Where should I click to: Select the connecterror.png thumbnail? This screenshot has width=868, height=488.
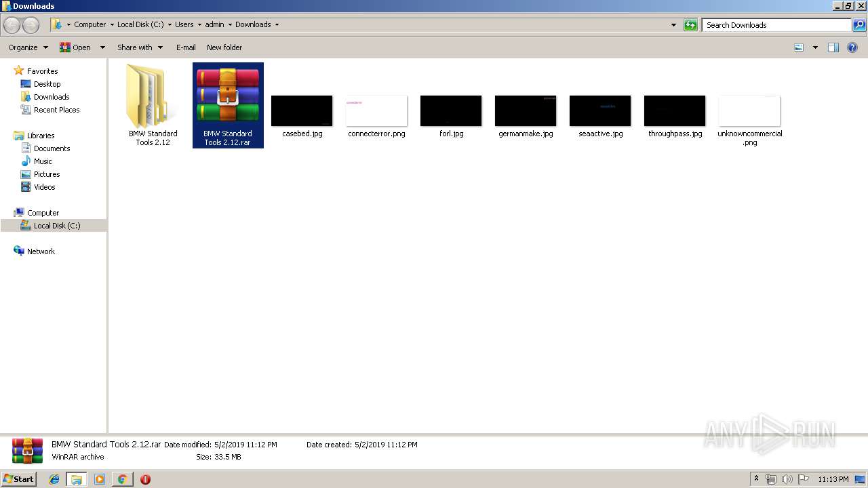tap(376, 110)
